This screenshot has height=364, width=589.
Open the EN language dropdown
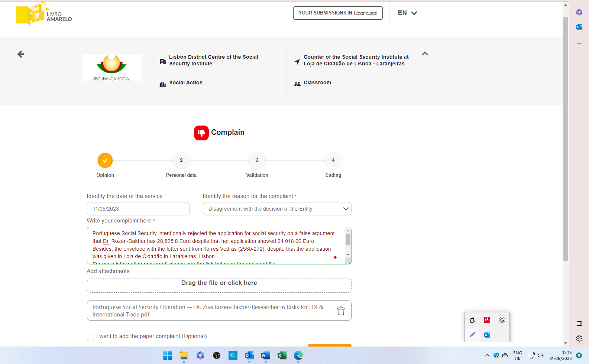[x=407, y=13]
